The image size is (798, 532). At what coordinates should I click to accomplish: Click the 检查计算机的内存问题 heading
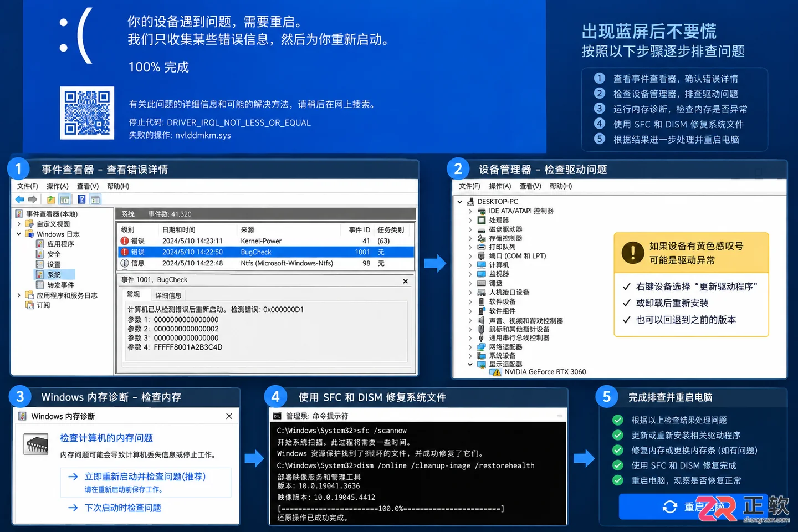[106, 438]
